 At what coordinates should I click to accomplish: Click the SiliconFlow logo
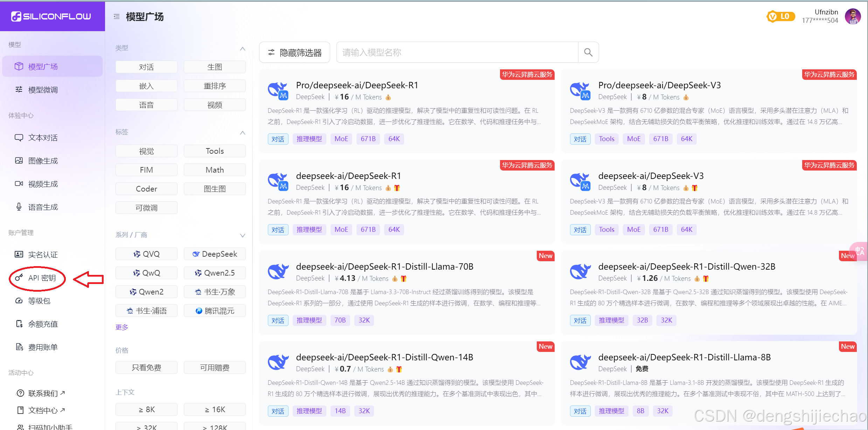pyautogui.click(x=51, y=16)
